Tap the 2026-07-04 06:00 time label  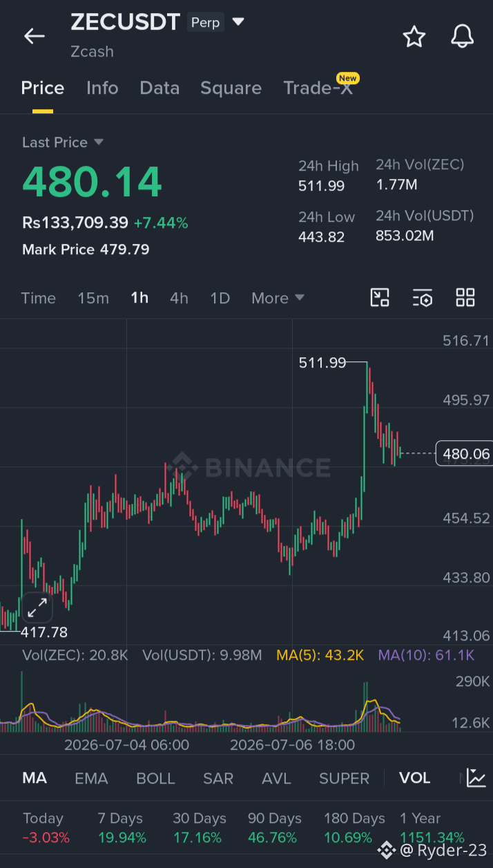tap(126, 745)
